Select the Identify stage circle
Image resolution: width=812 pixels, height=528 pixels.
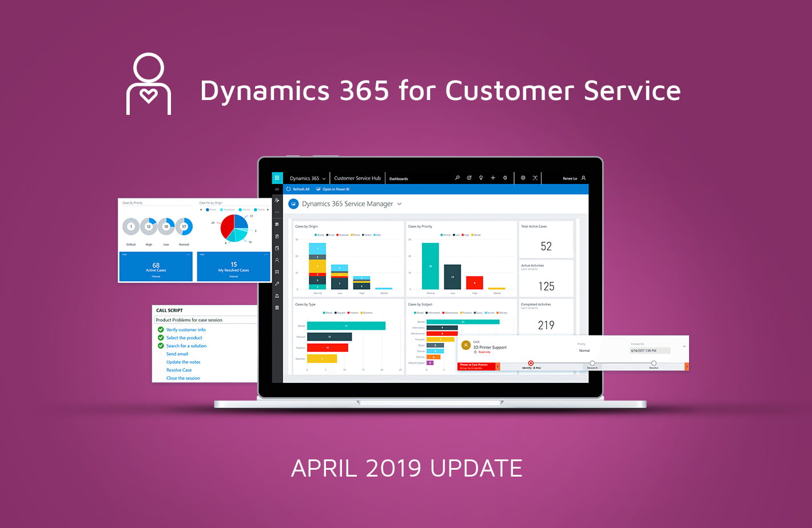[x=531, y=363]
